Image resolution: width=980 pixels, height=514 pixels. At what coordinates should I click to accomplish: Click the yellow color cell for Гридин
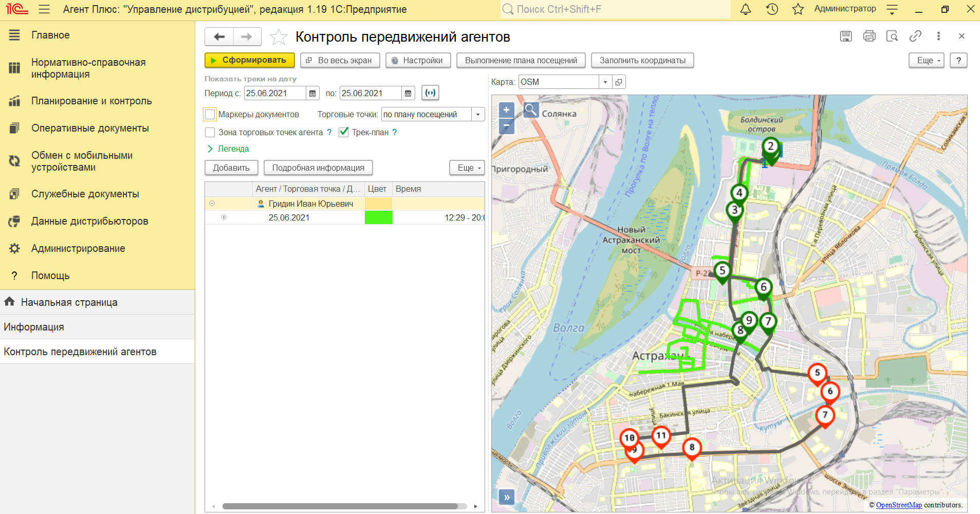(379, 204)
